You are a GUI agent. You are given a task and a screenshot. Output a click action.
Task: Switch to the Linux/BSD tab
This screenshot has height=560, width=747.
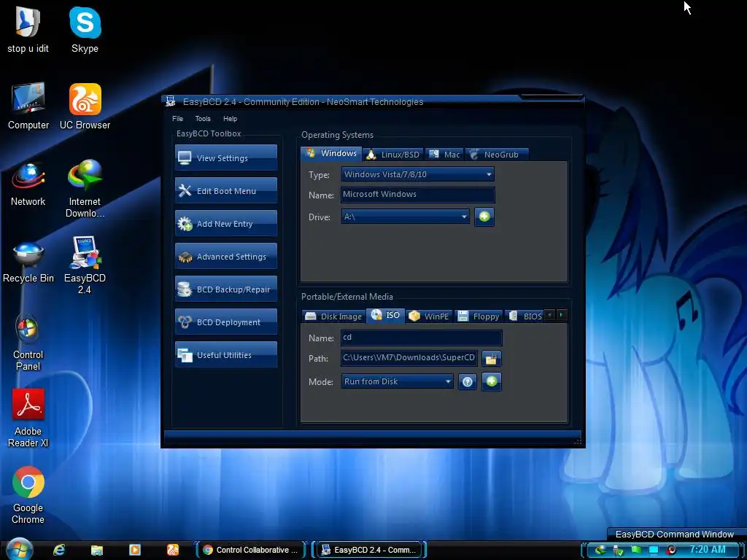[x=393, y=155]
